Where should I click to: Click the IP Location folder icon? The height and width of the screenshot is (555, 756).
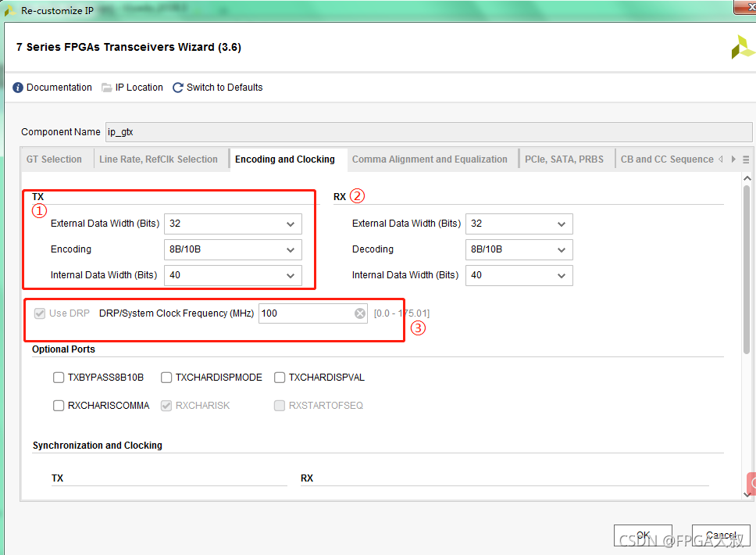point(106,88)
